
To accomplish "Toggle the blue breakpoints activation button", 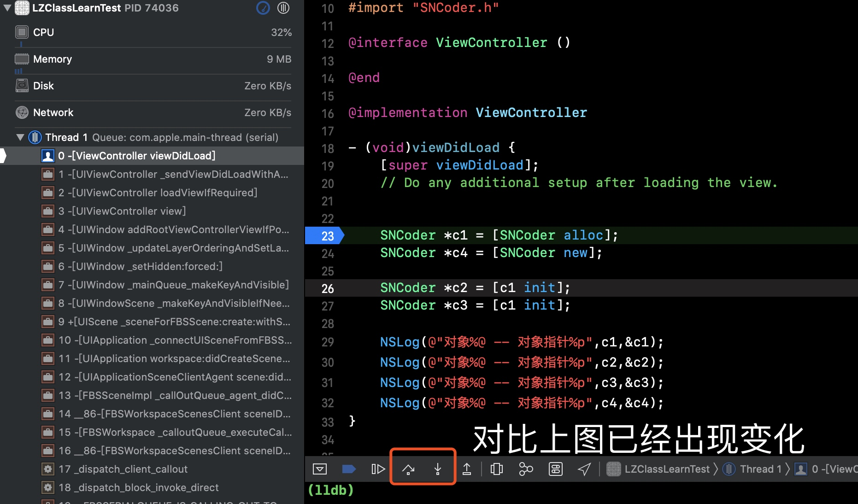I will 349,469.
